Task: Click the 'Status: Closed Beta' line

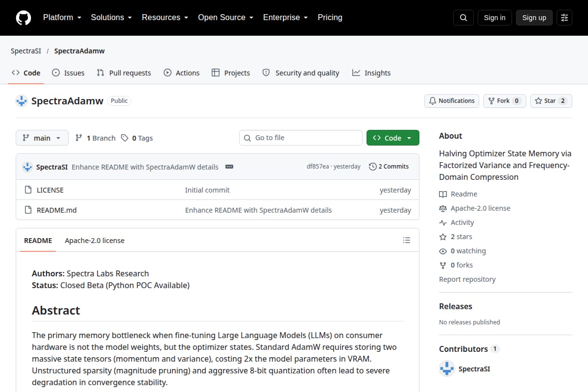Action: pos(111,285)
